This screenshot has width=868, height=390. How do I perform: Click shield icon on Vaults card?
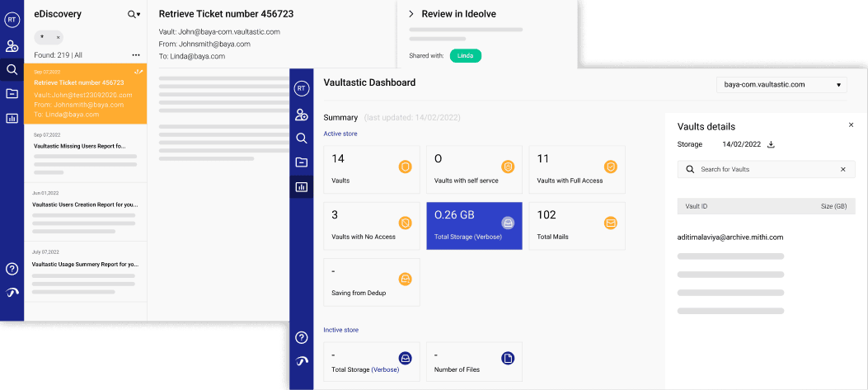(x=406, y=167)
